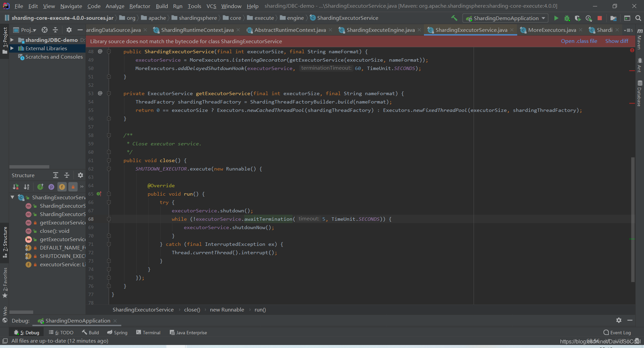Open the Spring tool window
644x348 pixels.
117,333
